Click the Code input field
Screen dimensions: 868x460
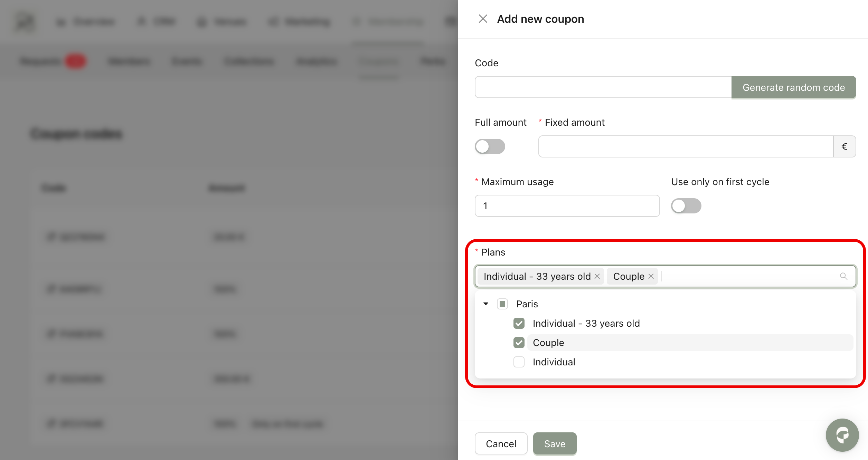(x=603, y=87)
